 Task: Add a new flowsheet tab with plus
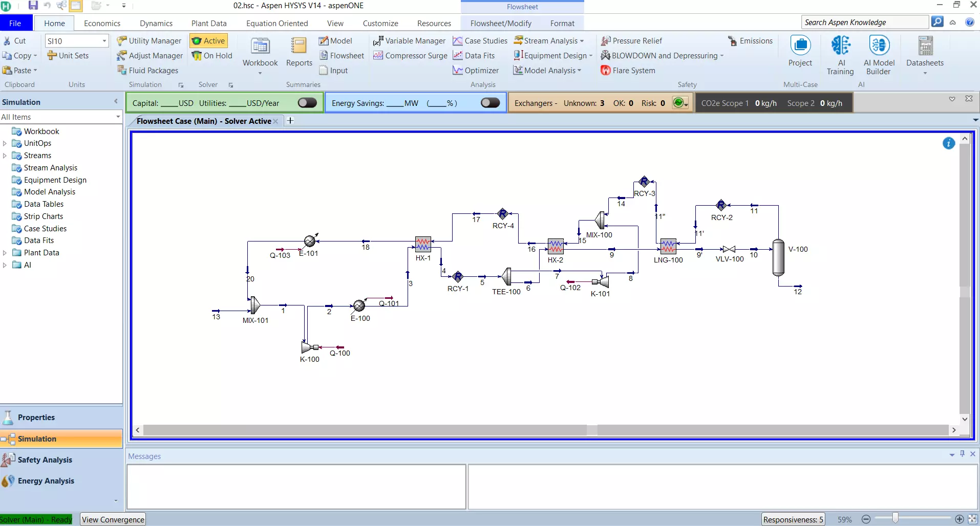coord(290,120)
